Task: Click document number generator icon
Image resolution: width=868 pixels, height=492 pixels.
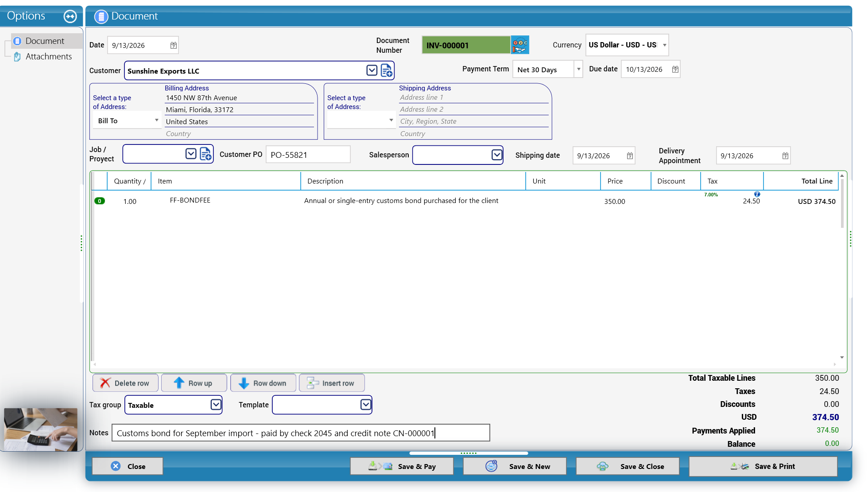Action: point(520,45)
